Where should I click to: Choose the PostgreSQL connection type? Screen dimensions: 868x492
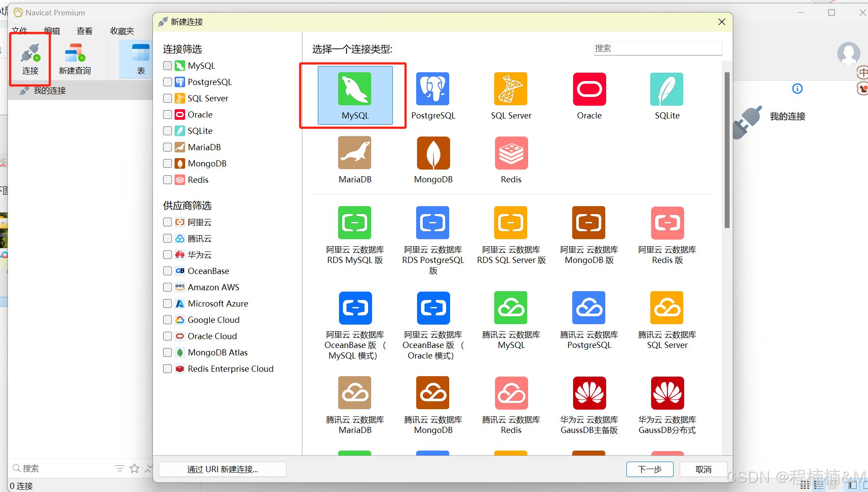click(433, 96)
